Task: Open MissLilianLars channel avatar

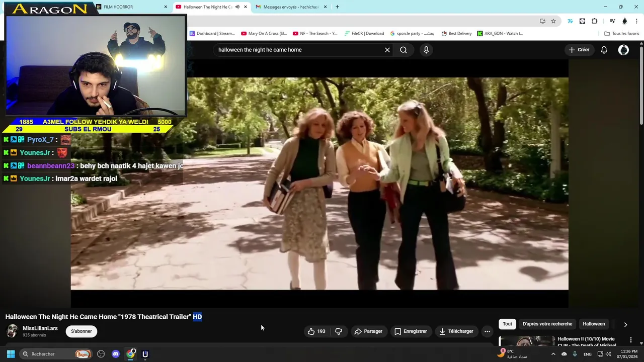Action: (12, 331)
